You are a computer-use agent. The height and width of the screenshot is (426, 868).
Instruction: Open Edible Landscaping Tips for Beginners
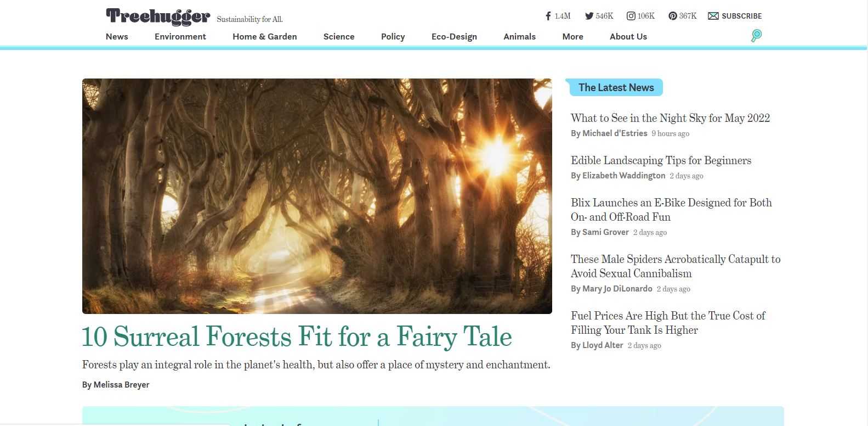point(661,160)
